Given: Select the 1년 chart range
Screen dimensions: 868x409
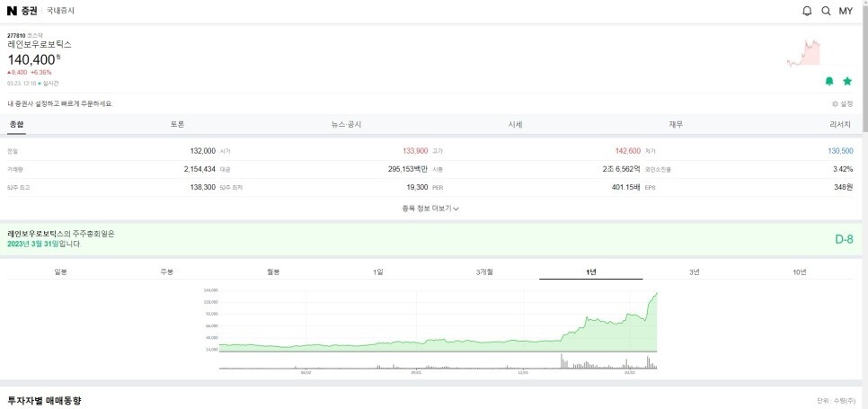Looking at the screenshot, I should [x=590, y=271].
